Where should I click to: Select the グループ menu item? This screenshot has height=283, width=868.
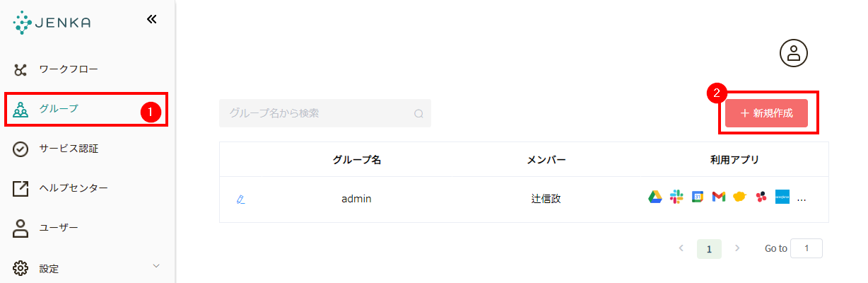click(59, 109)
